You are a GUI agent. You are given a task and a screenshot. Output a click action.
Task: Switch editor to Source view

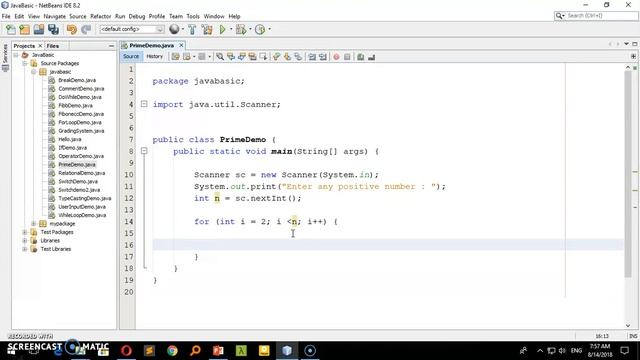pos(131,57)
